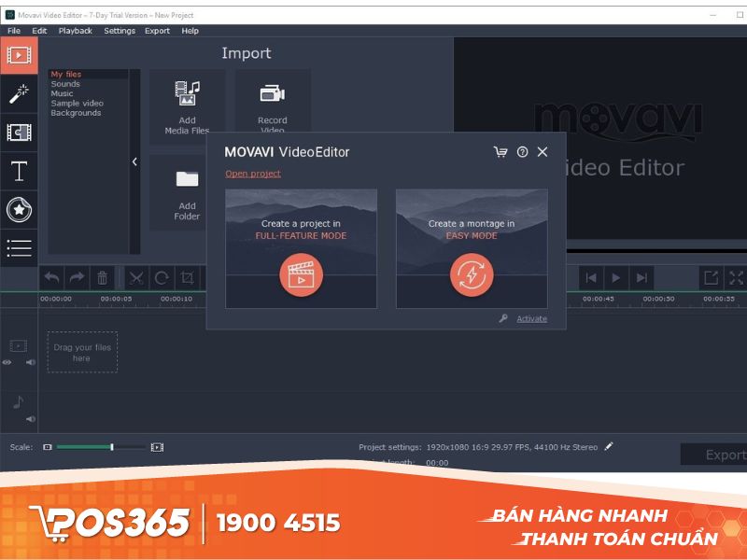Skip to previous frame in player
This screenshot has width=747, height=560.
[591, 277]
